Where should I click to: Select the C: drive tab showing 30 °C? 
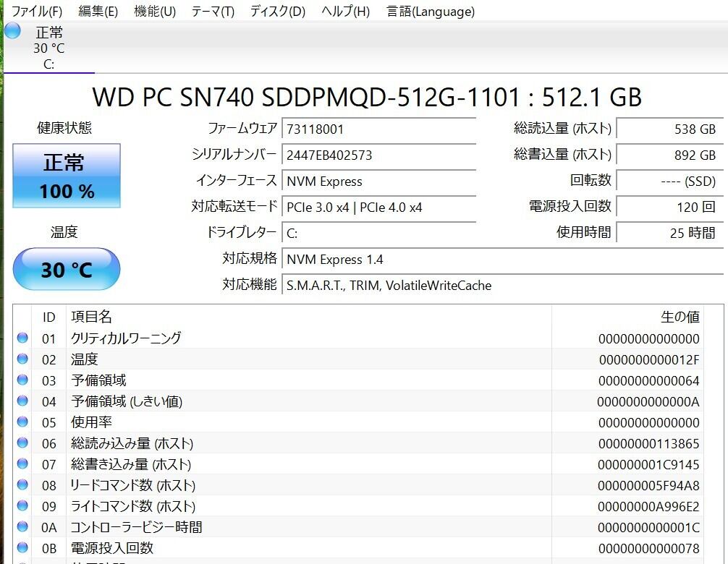pyautogui.click(x=48, y=48)
